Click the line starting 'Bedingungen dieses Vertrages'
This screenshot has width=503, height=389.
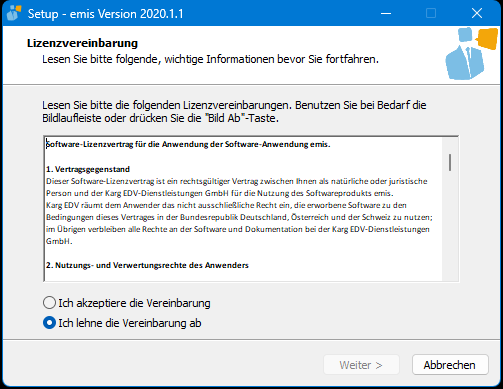239,217
